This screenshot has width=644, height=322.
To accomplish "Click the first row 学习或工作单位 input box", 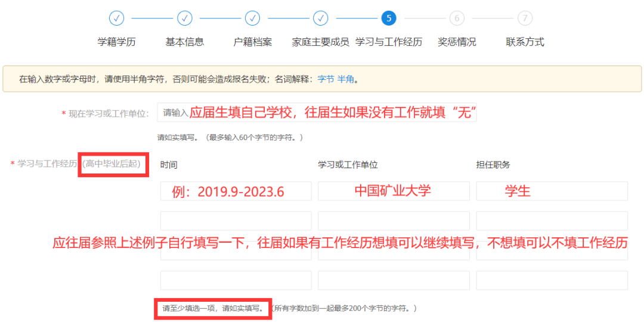I will (394, 191).
